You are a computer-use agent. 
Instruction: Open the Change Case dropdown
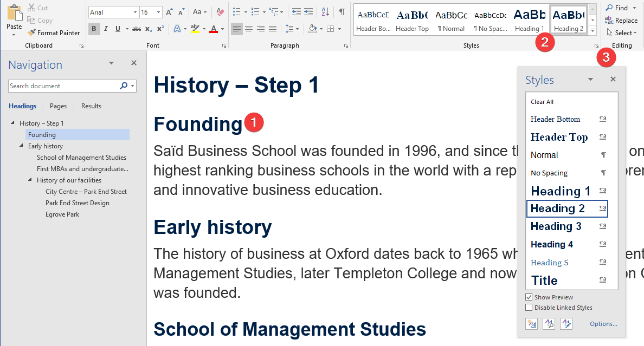(200, 12)
